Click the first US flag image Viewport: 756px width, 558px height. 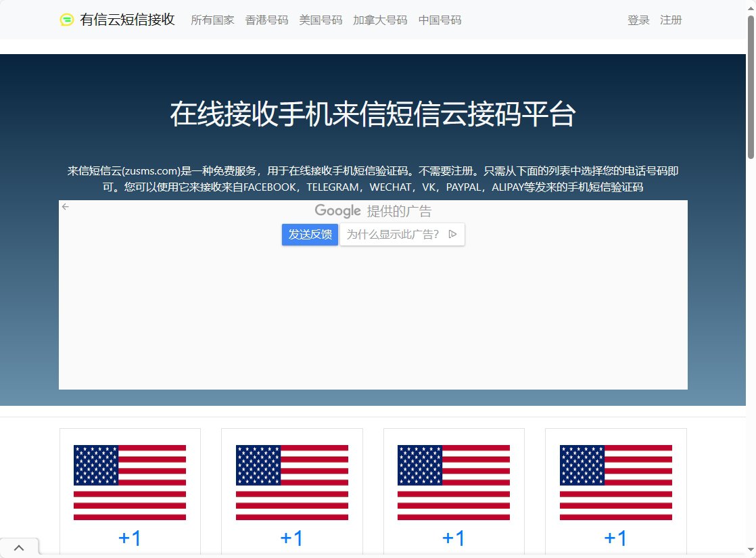click(130, 482)
